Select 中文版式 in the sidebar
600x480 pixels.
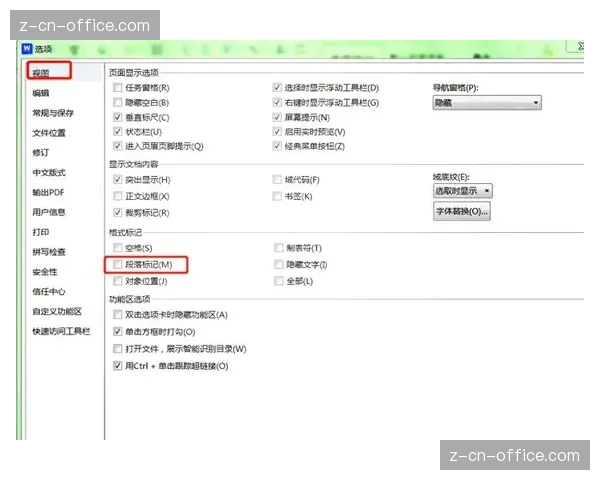(49, 173)
